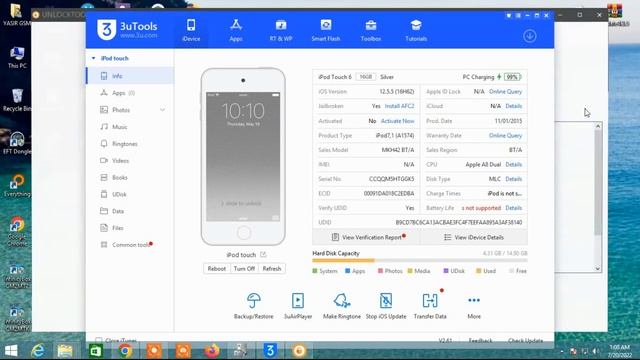The image size is (640, 360).
Task: Open Common tools in the sidebar
Action: 130,245
